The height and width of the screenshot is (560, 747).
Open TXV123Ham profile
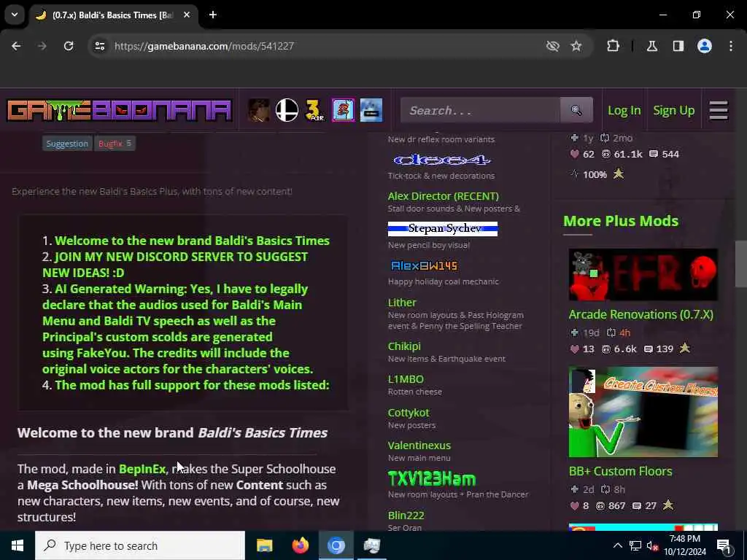pos(432,479)
